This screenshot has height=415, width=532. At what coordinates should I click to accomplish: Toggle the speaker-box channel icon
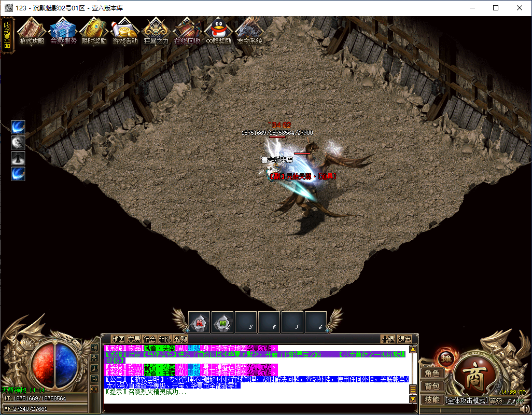(x=94, y=379)
